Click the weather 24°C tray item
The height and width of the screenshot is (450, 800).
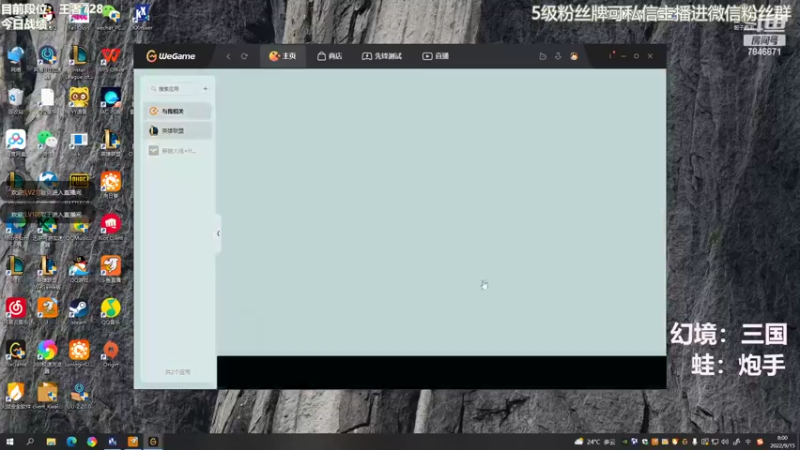click(x=595, y=442)
